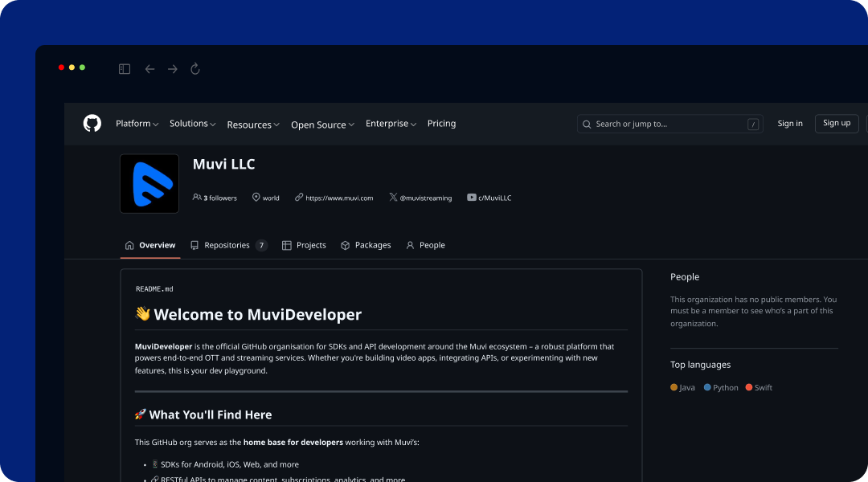The image size is (868, 482).
Task: Expand the Solutions dropdown
Action: tap(192, 123)
